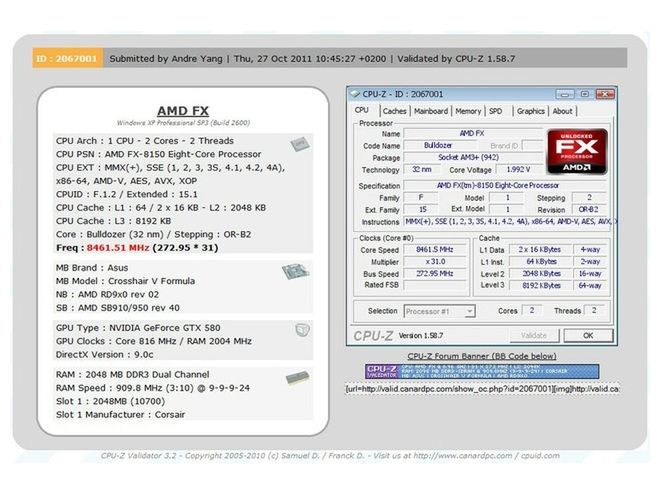The height and width of the screenshot is (493, 660).
Task: Click the DirectX Version : 9.0c line
Action: point(104,354)
